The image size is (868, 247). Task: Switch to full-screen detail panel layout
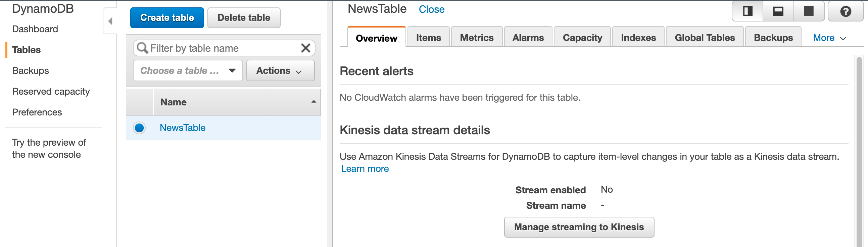[809, 11]
